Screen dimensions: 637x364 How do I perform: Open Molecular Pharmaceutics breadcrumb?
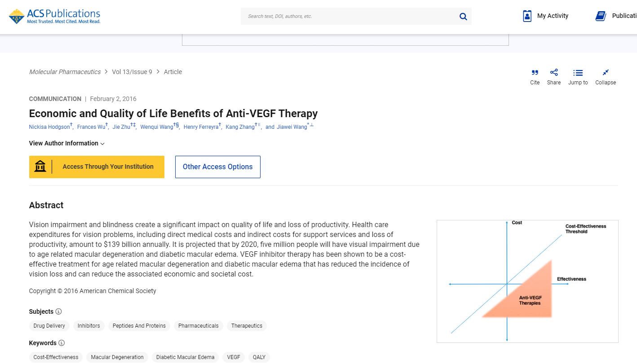pos(65,72)
